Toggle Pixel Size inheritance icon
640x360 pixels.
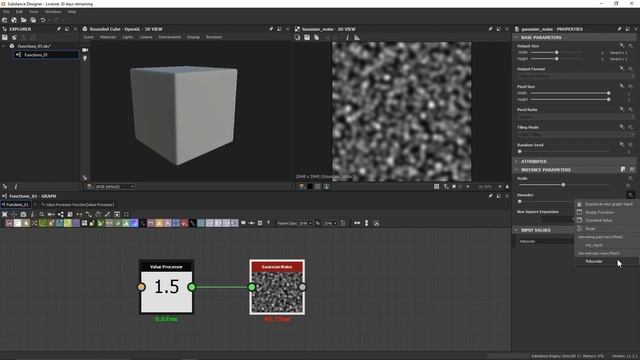(x=622, y=86)
